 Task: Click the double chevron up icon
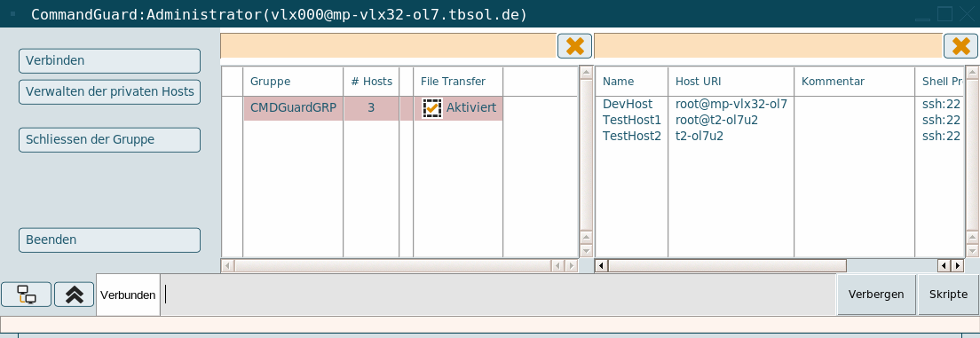click(x=75, y=295)
